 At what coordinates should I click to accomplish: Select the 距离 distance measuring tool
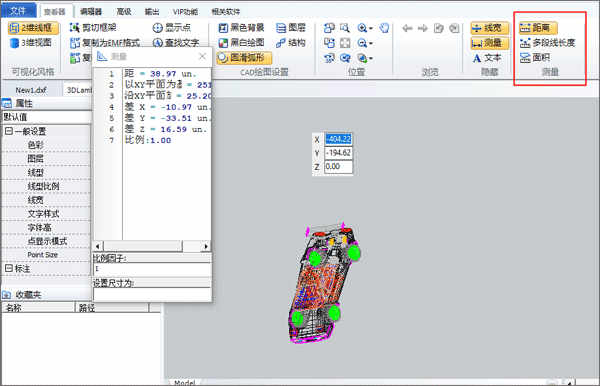[x=538, y=28]
